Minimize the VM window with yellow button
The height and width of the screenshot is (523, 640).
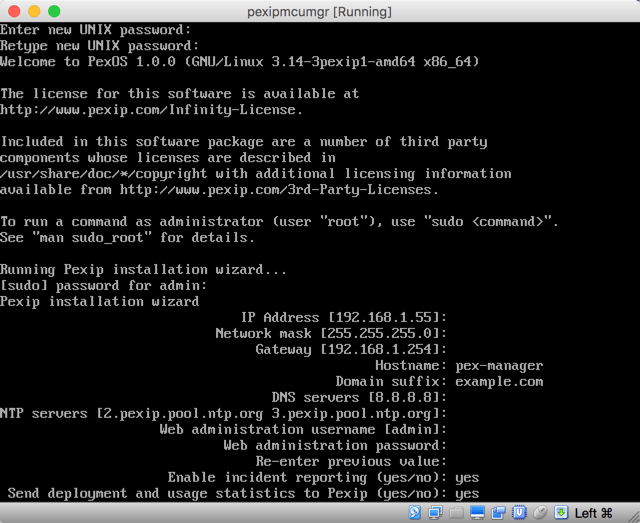[x=33, y=11]
